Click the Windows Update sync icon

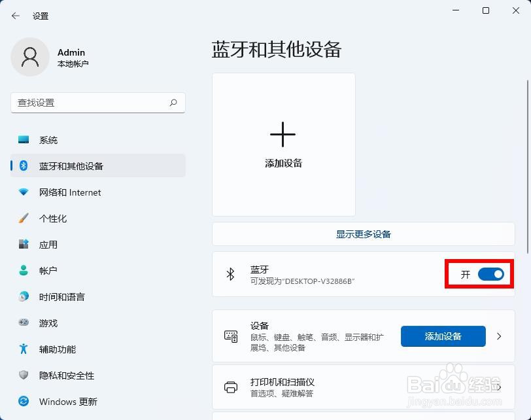click(x=24, y=402)
